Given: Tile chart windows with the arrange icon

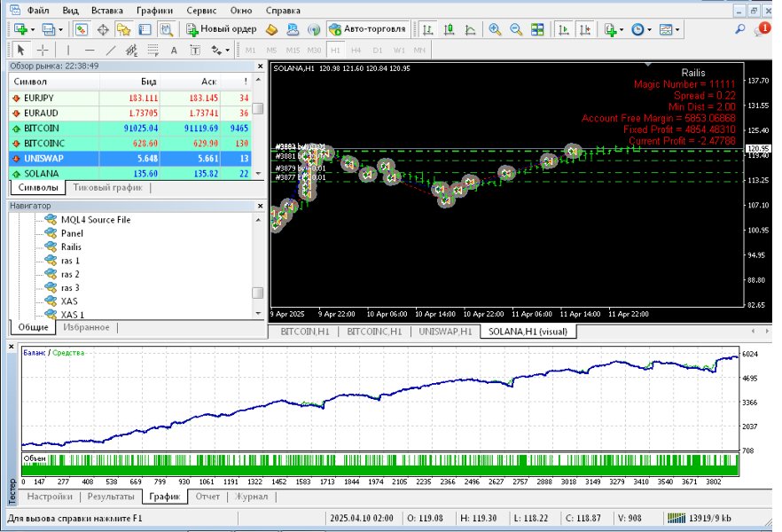Looking at the screenshot, I should pos(537,28).
